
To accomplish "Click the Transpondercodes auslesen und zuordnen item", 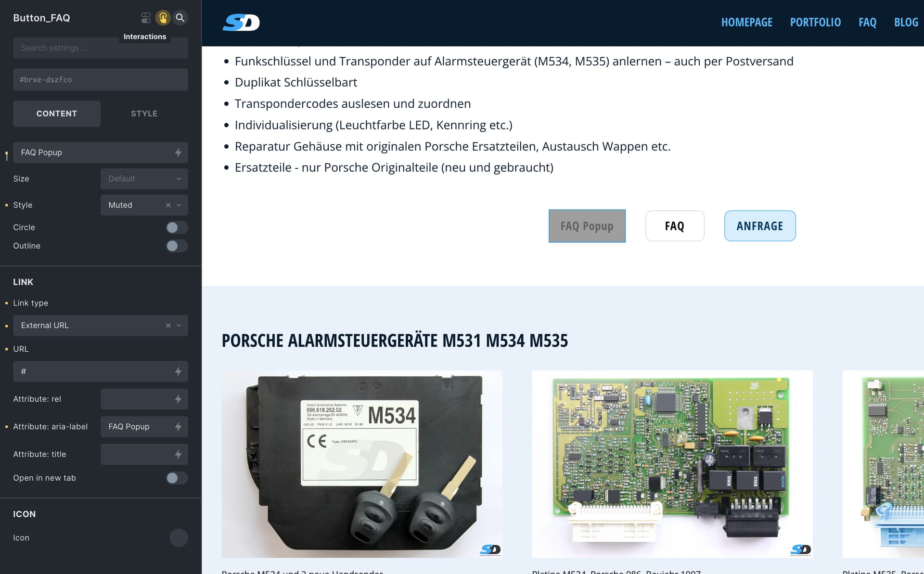I will coord(353,103).
